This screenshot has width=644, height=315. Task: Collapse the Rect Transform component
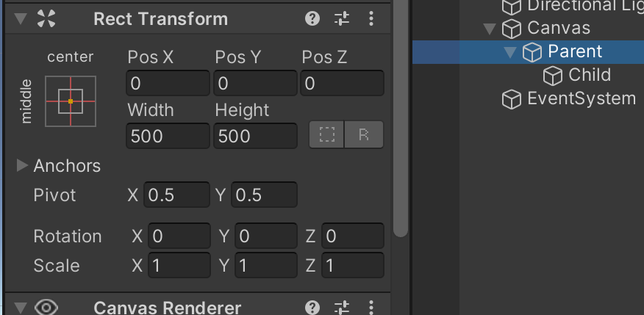pyautogui.click(x=21, y=19)
